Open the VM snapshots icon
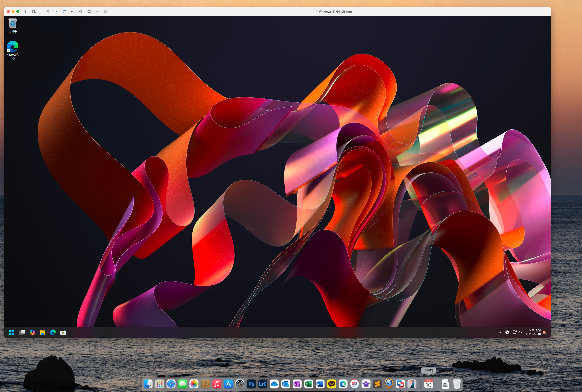 (34, 11)
